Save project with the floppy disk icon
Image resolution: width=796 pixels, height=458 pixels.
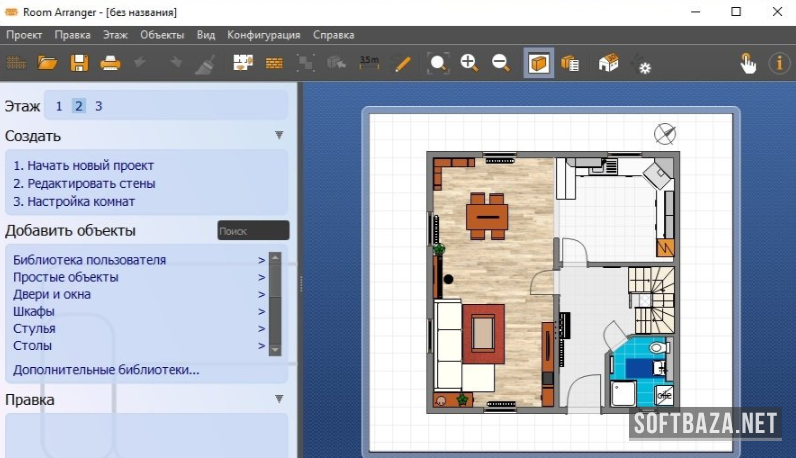pyautogui.click(x=78, y=64)
